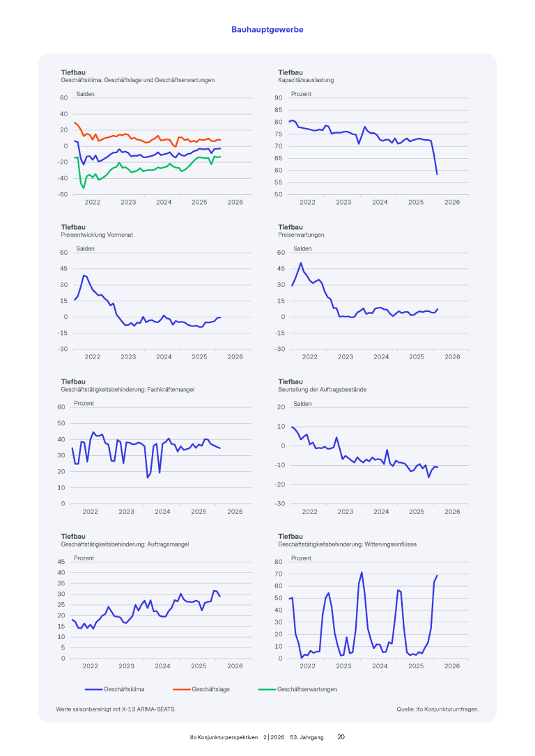
Task: Select the Auftragsmangel chart subtitle
Action: pos(125,544)
